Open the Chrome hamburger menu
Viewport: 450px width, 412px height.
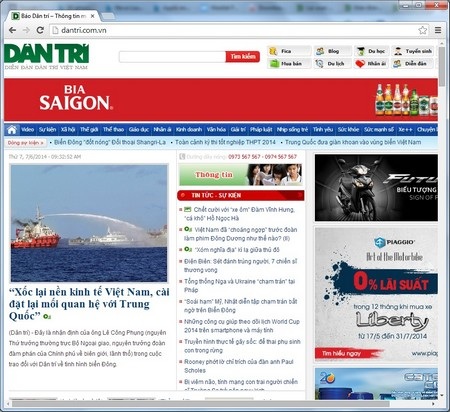438,30
